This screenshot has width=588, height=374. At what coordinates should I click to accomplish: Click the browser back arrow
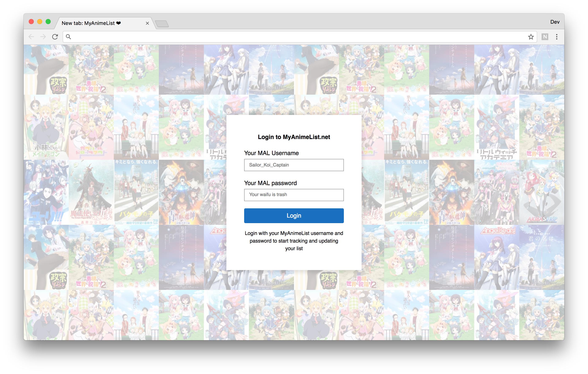click(x=31, y=37)
